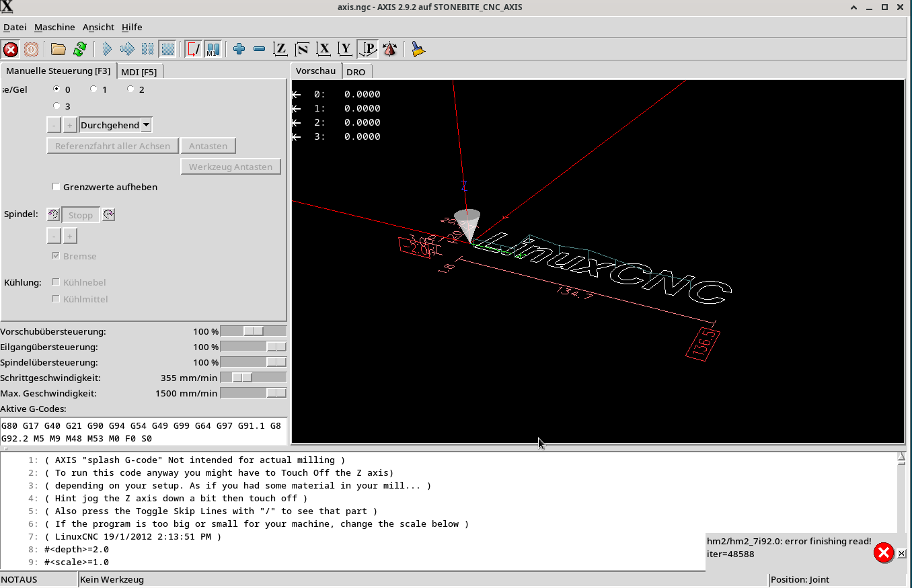Adjust the Max. Geschwindigkeit slider
The width and height of the screenshot is (912, 588).
pyautogui.click(x=254, y=393)
